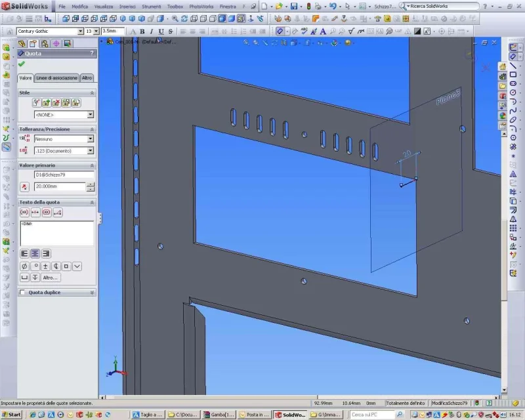525x420 pixels.
Task: Click the Windows Start button
Action: click(x=12, y=415)
